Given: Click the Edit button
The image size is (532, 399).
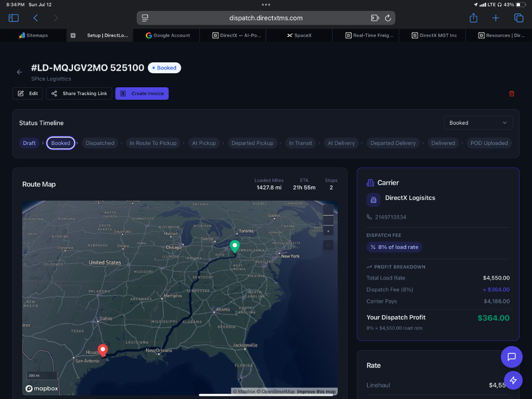Looking at the screenshot, I should [x=28, y=94].
